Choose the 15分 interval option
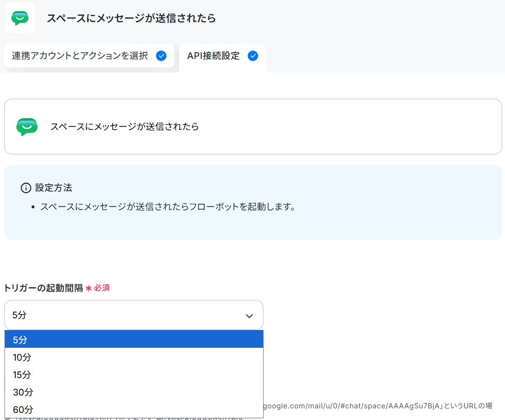 (x=134, y=374)
